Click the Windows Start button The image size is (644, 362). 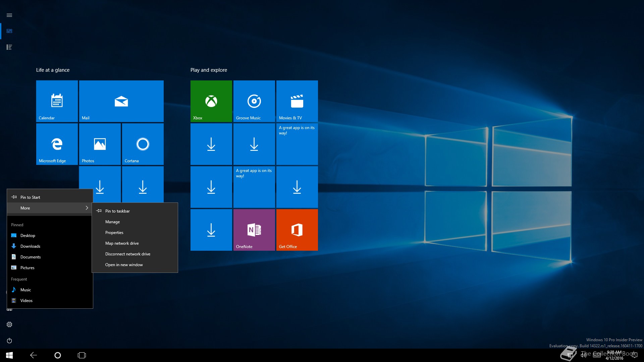[9, 355]
